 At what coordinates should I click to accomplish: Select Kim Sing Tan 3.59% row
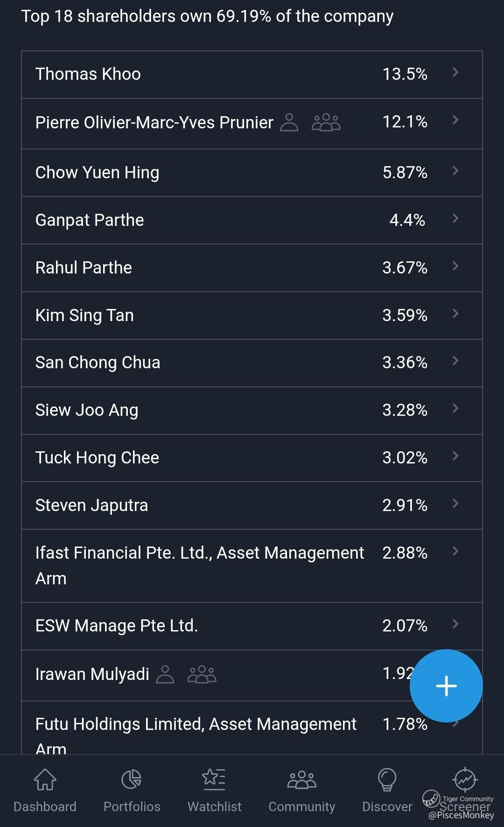[x=252, y=315]
